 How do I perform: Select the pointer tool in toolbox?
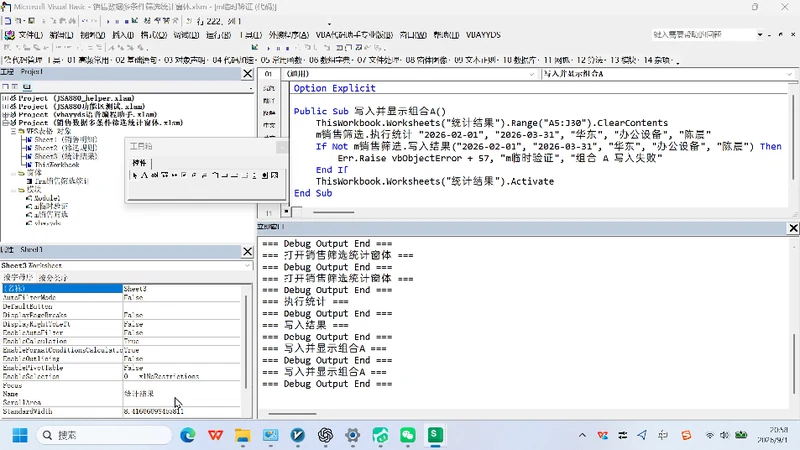click(135, 175)
